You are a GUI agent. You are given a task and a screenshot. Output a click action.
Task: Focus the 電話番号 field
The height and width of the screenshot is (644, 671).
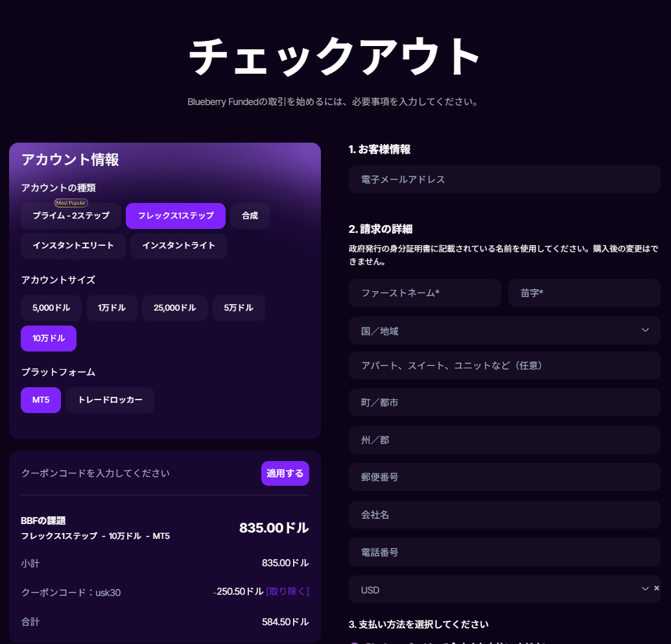click(x=504, y=553)
